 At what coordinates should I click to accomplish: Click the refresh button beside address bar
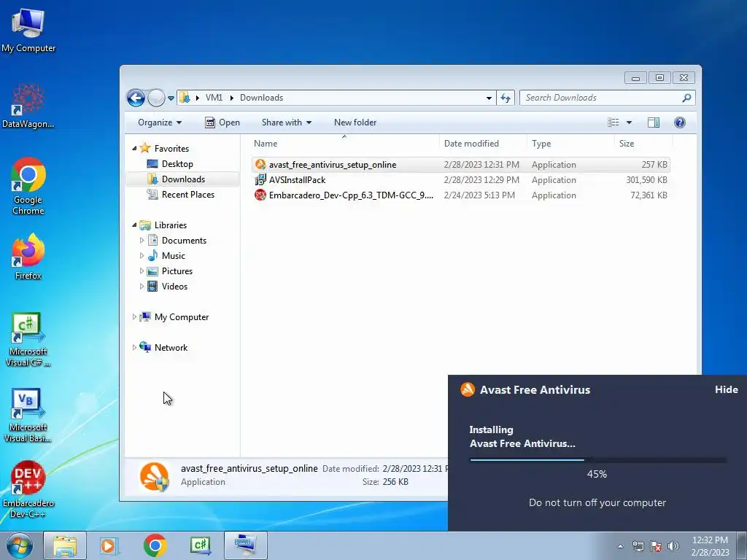click(x=506, y=98)
